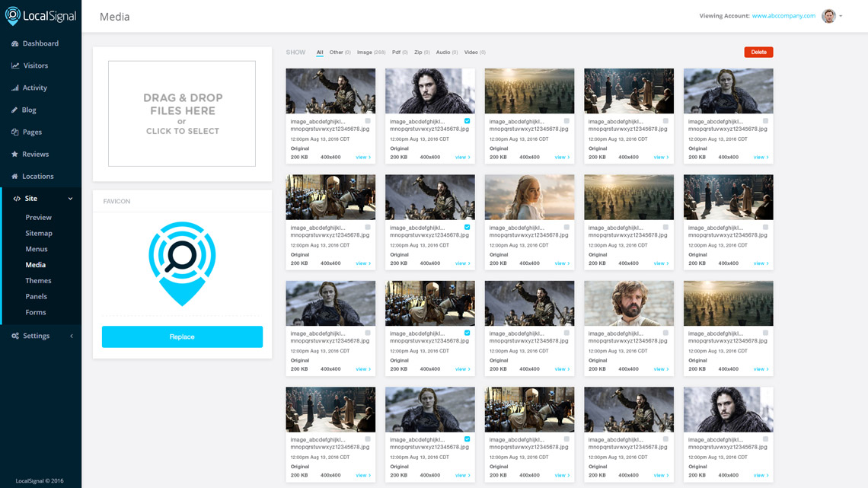Open www.abccompany.com account link
868x488 pixels.
[x=783, y=15]
